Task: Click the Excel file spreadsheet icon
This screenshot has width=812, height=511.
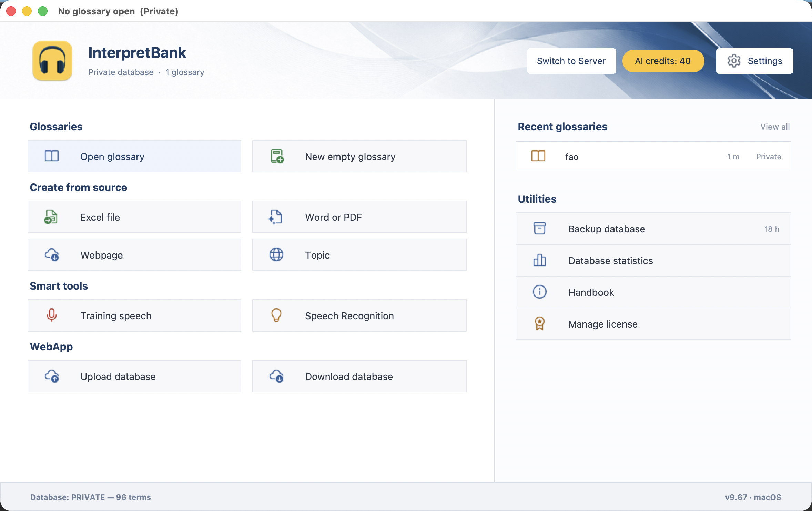Action: point(51,217)
